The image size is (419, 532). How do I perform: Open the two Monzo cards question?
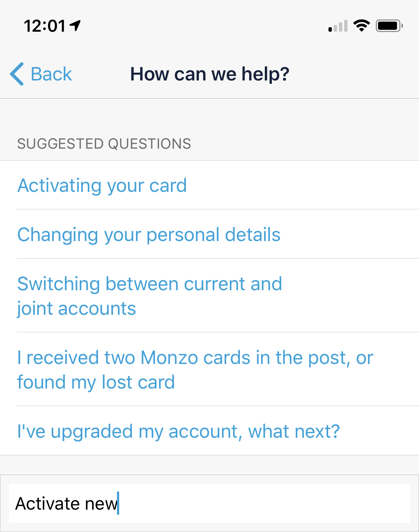pyautogui.click(x=195, y=370)
